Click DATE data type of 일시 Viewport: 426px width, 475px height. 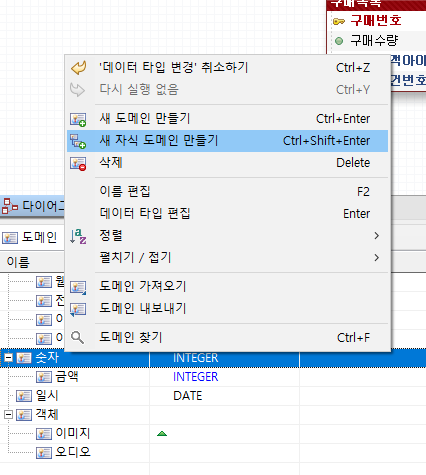pos(188,396)
